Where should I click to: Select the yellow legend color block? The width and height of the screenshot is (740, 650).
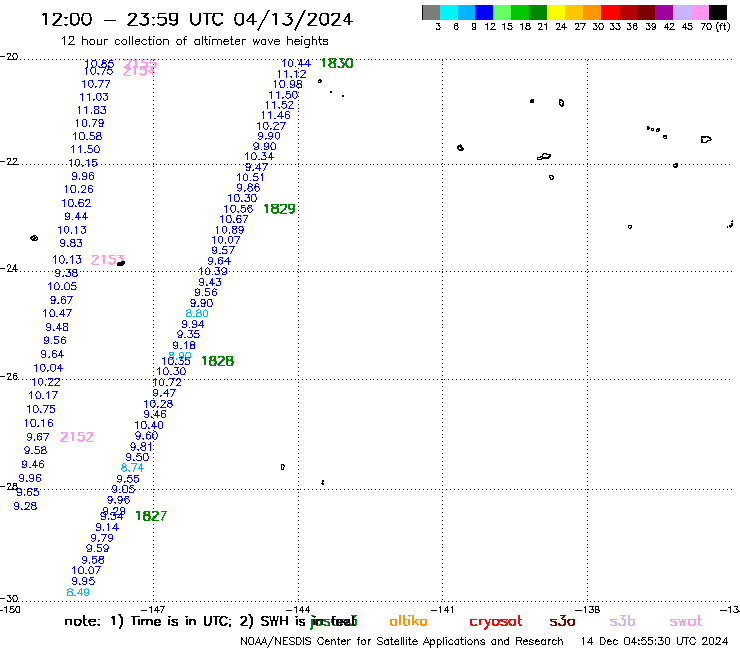[555, 12]
